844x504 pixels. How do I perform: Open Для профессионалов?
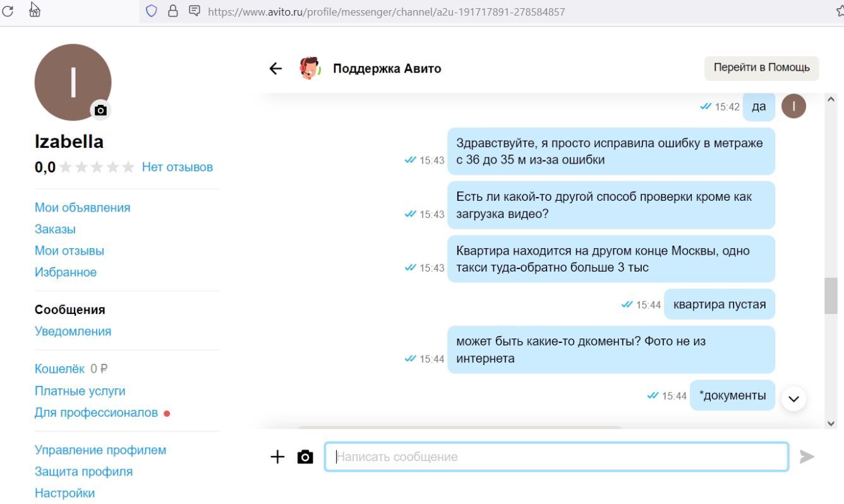click(96, 412)
